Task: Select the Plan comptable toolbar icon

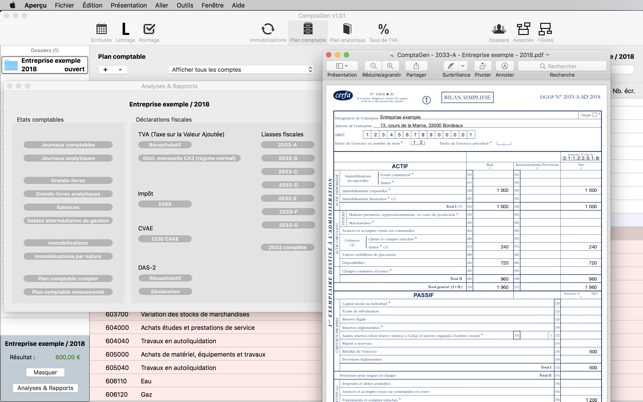Action: [x=308, y=29]
